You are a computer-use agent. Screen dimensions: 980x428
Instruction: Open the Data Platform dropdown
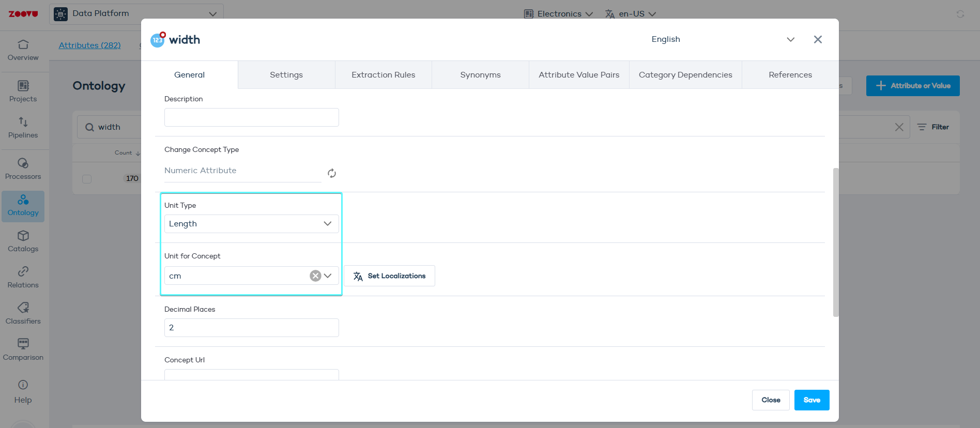[136, 14]
